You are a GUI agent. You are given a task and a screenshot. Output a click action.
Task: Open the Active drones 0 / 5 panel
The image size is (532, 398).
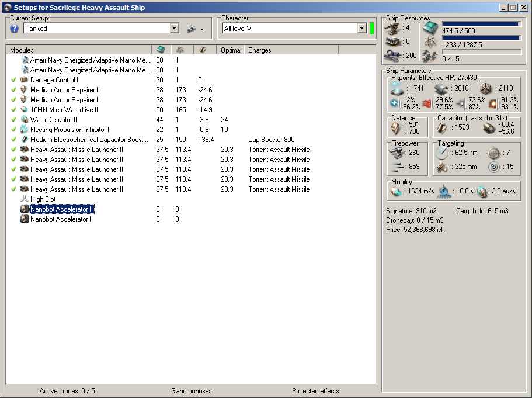67,391
